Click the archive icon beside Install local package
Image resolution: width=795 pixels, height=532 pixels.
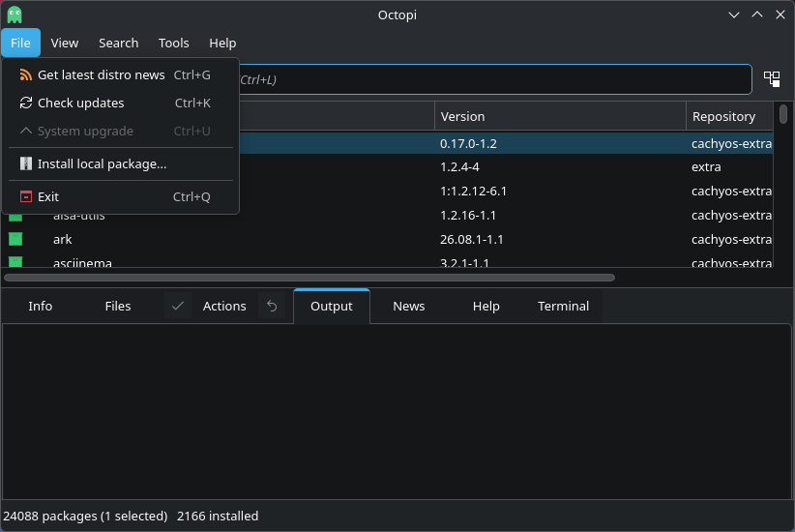pyautogui.click(x=25, y=163)
